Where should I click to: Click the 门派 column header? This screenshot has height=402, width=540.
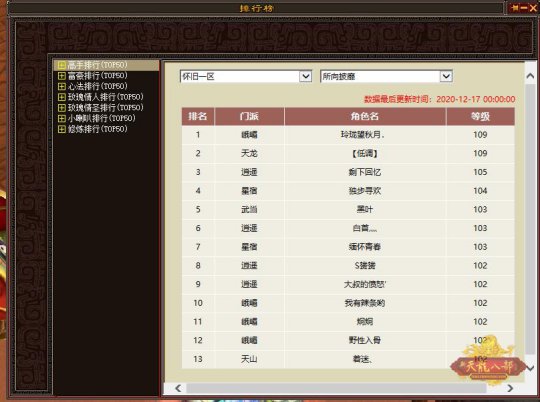click(249, 116)
